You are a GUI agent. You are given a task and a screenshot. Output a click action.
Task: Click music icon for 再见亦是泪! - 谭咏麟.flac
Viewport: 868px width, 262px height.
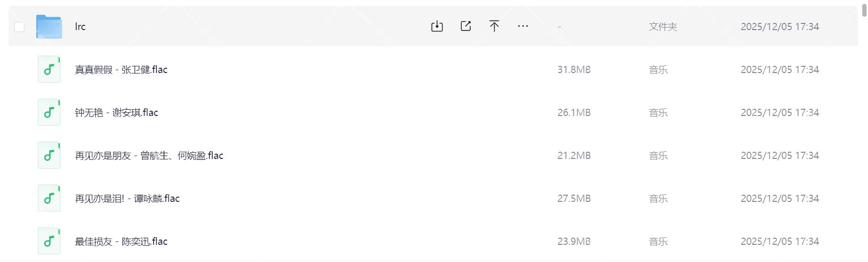click(49, 199)
